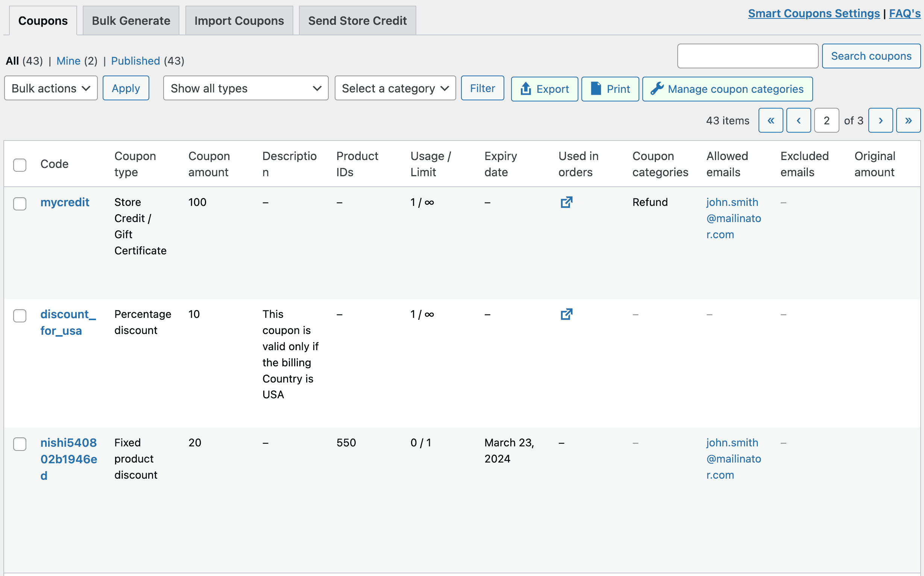Toggle the checkbox for discount_for_usa coupon row
Screen dimensions: 924x576
pos(20,316)
